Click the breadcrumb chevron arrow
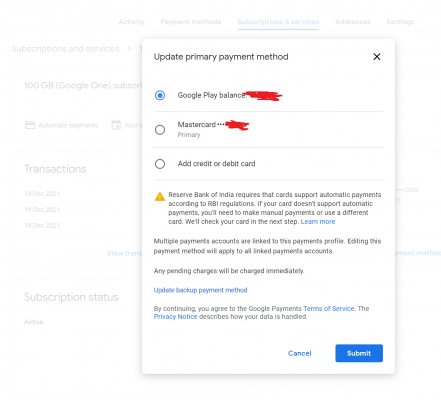This screenshot has width=441, height=400. (x=129, y=49)
